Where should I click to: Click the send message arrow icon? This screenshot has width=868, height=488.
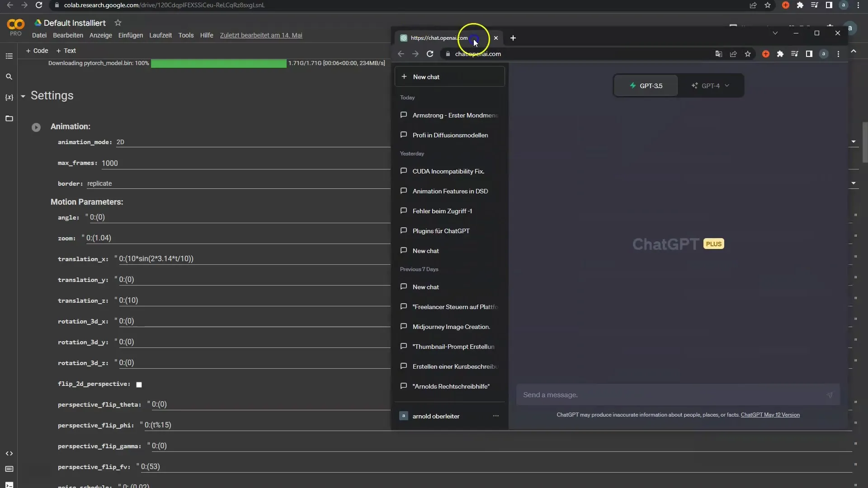(x=830, y=395)
